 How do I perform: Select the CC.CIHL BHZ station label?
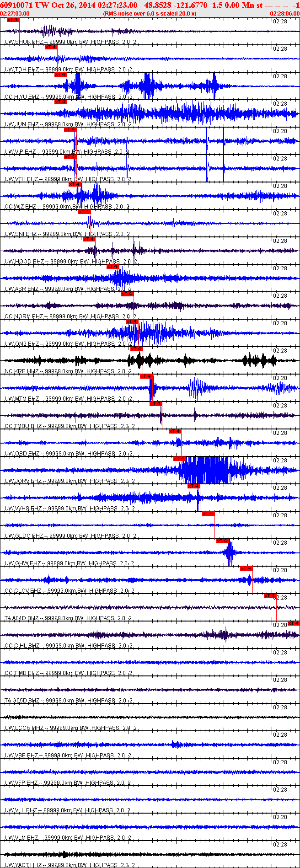[x=23, y=646]
